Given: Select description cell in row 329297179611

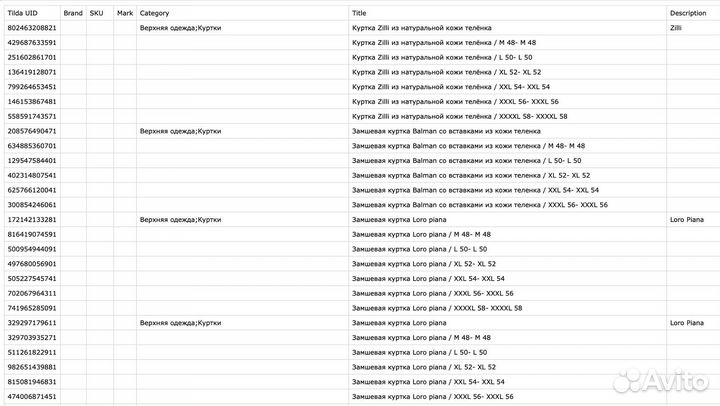Looking at the screenshot, I should 692,323.
